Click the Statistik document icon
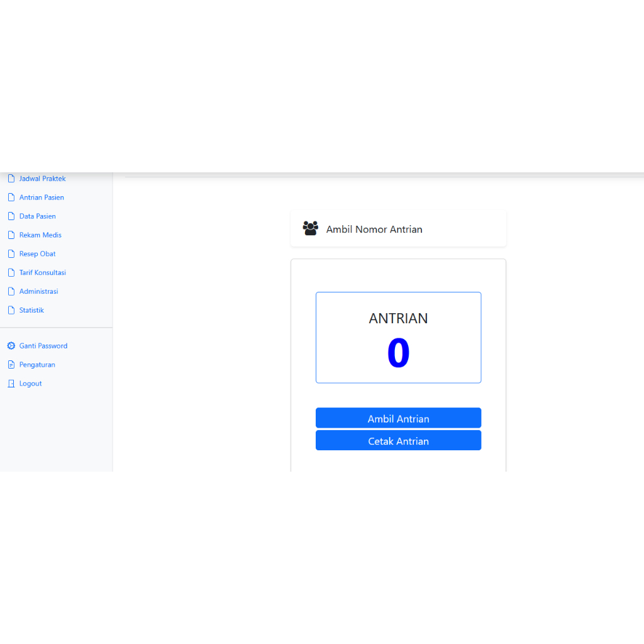Image resolution: width=644 pixels, height=644 pixels. 11,310
